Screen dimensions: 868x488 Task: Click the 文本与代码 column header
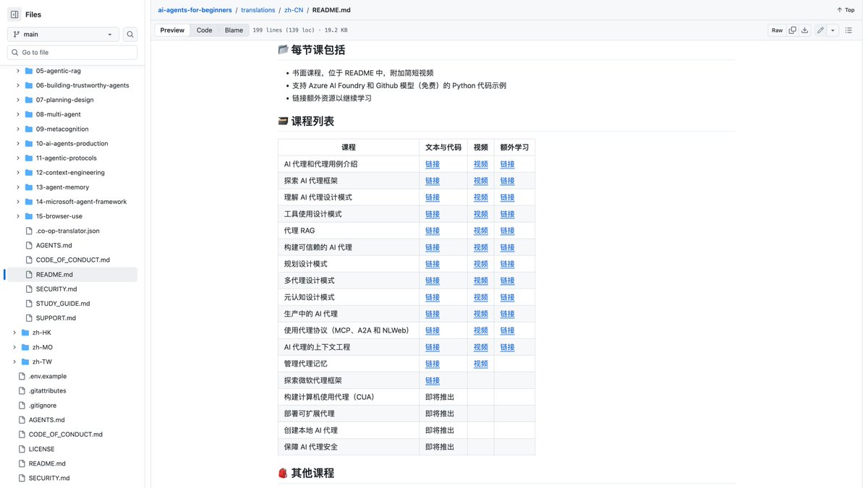[x=443, y=147]
